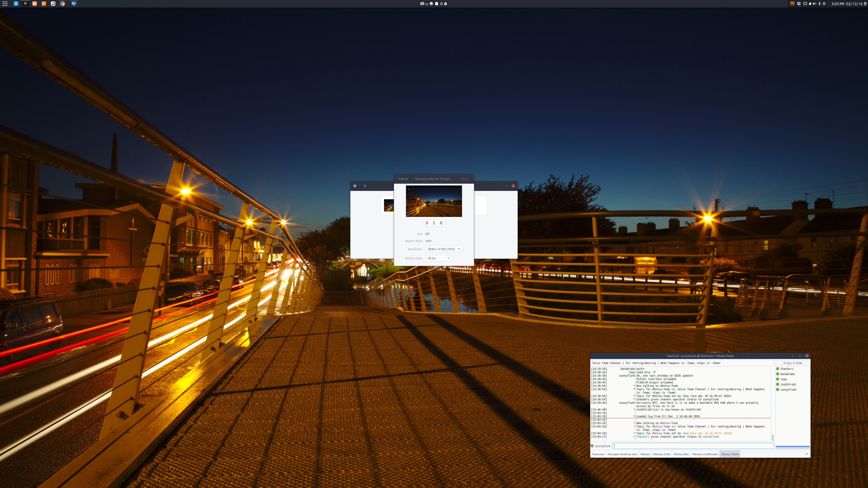Switch to the #budgie-desktop-dev tab

pyautogui.click(x=622, y=454)
